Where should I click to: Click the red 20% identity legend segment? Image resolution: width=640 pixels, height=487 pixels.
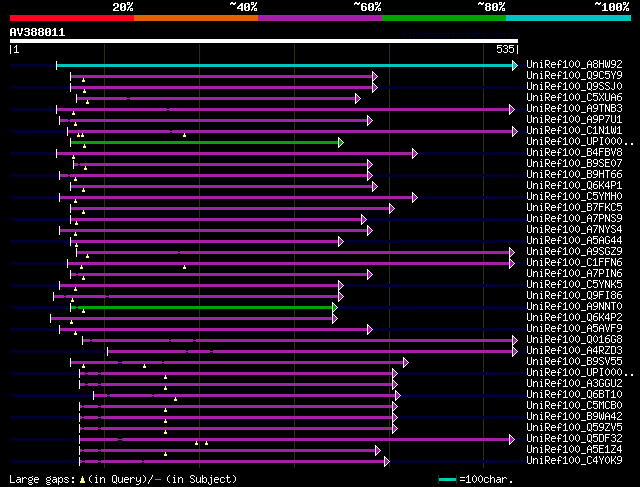point(72,18)
